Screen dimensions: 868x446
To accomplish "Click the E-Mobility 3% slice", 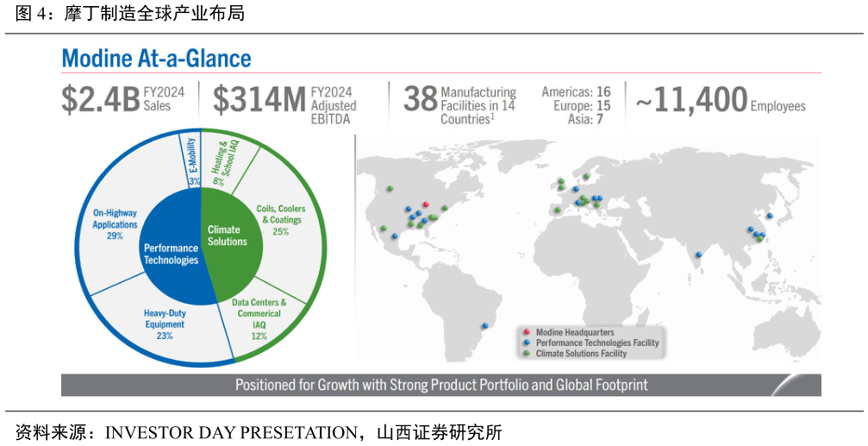I will (x=191, y=159).
